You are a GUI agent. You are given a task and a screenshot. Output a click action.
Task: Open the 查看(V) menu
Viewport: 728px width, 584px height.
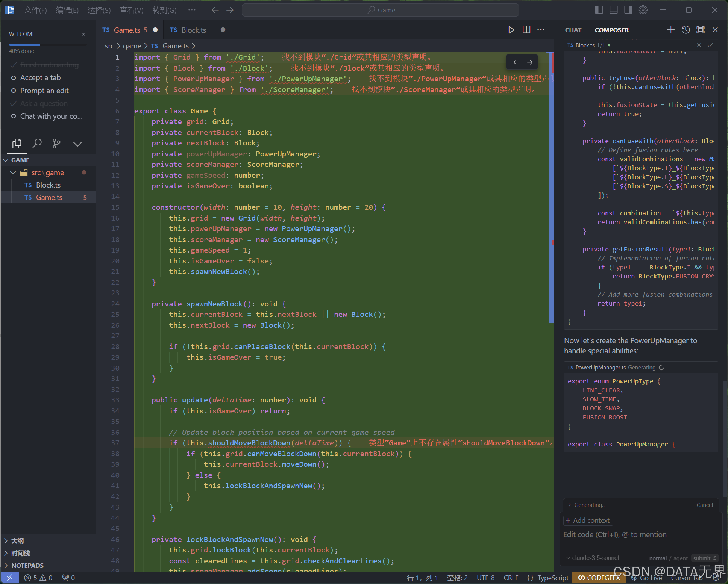pos(132,10)
